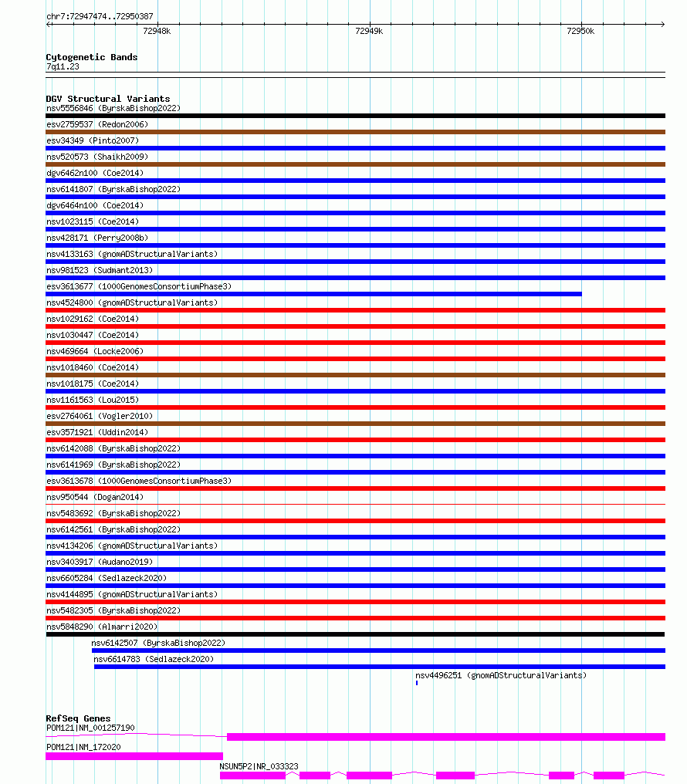
Task: Click the 72949k ruler position label
Action: click(369, 31)
